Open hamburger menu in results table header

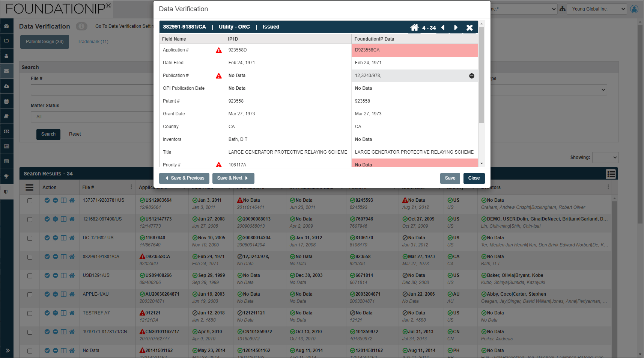coord(30,187)
